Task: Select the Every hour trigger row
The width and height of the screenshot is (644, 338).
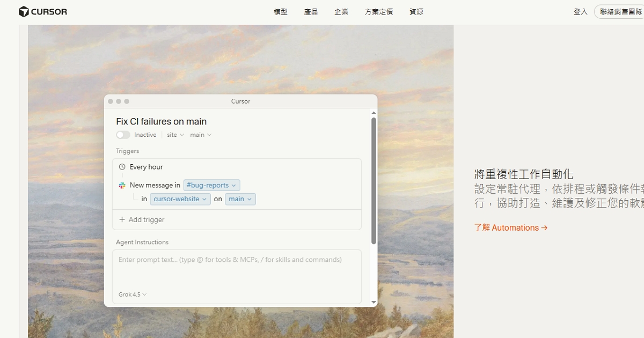Action: pyautogui.click(x=237, y=167)
